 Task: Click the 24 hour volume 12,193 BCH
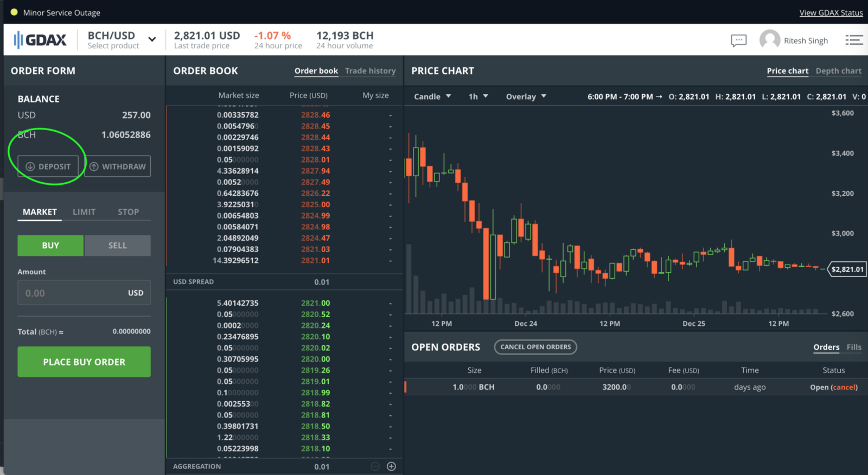345,36
